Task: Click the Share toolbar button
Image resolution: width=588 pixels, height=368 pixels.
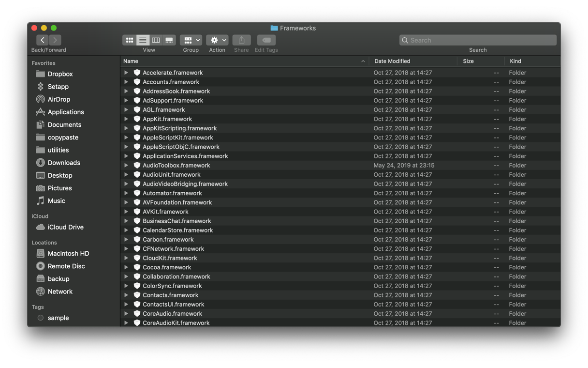Action: coord(241,40)
